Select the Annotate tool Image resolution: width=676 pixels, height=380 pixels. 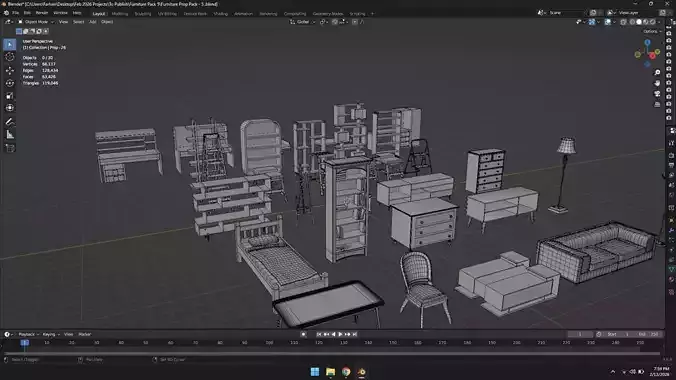coord(9,122)
